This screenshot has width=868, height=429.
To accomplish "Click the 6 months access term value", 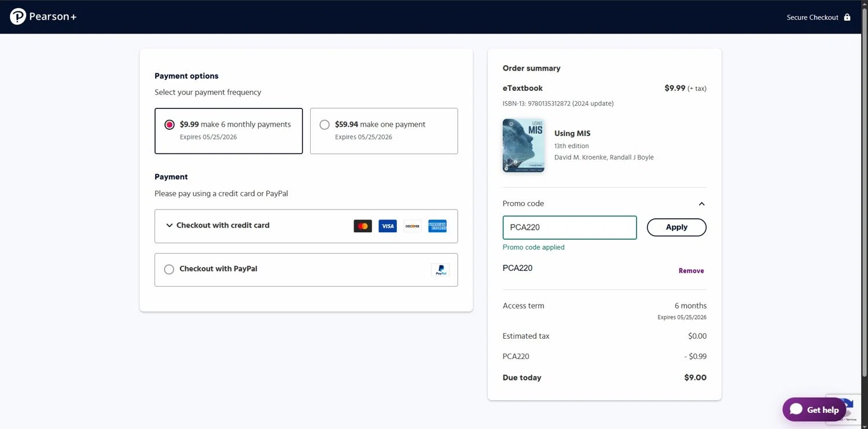I will 690,306.
